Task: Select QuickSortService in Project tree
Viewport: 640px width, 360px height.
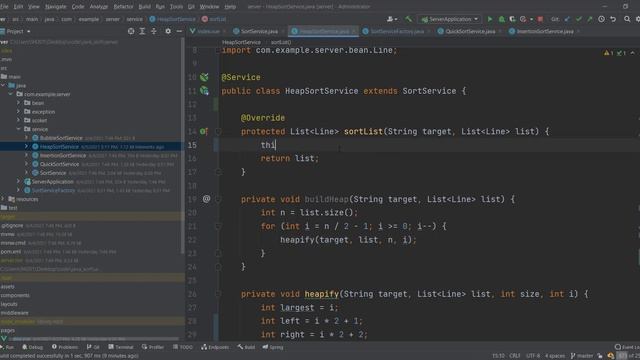Action: click(59, 164)
